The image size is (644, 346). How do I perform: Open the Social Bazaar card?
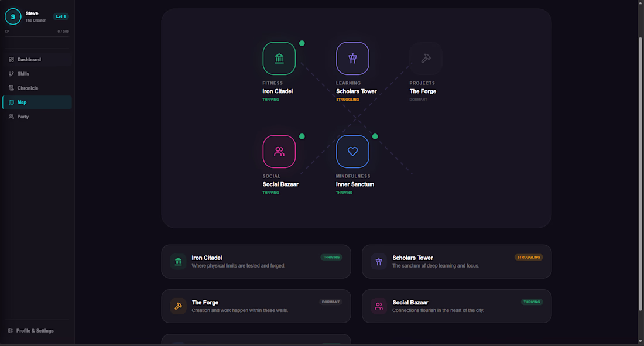coord(456,306)
